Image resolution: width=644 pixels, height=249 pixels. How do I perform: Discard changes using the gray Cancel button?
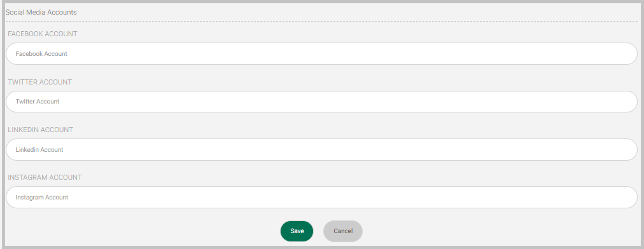pos(343,231)
